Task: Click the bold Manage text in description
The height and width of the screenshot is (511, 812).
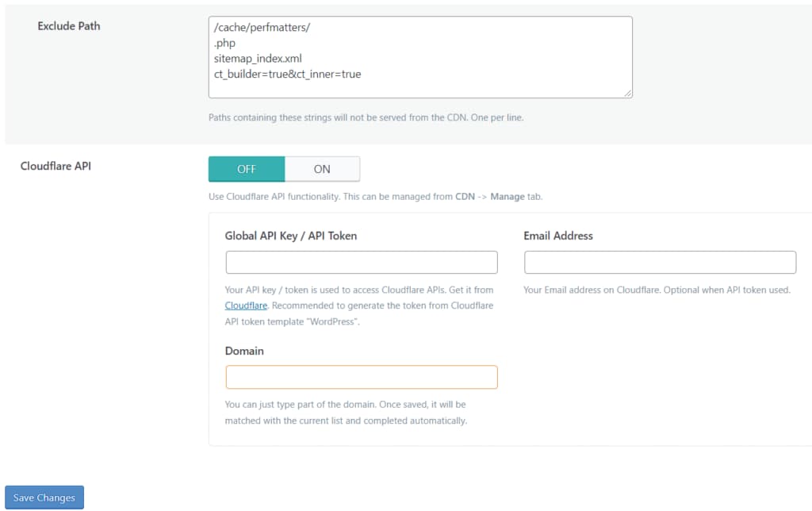Action: [x=507, y=197]
